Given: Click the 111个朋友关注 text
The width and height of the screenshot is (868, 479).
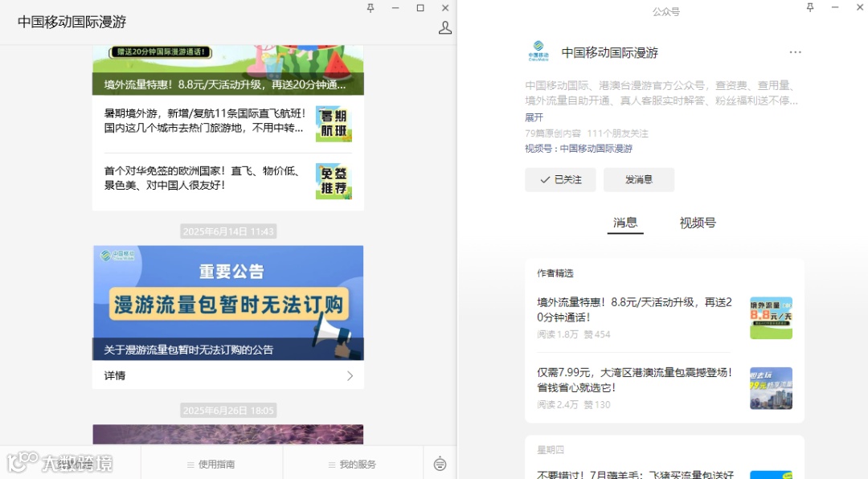Looking at the screenshot, I should [618, 133].
